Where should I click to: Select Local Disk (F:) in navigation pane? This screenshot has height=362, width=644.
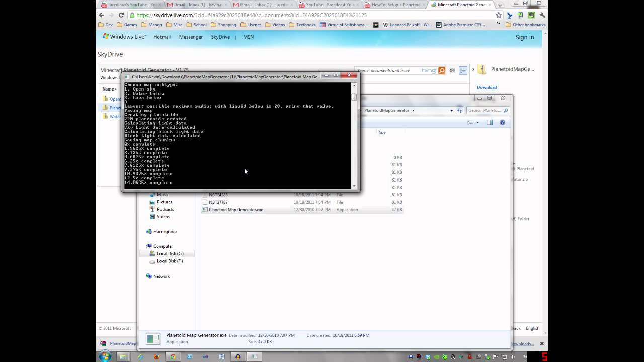(x=170, y=261)
